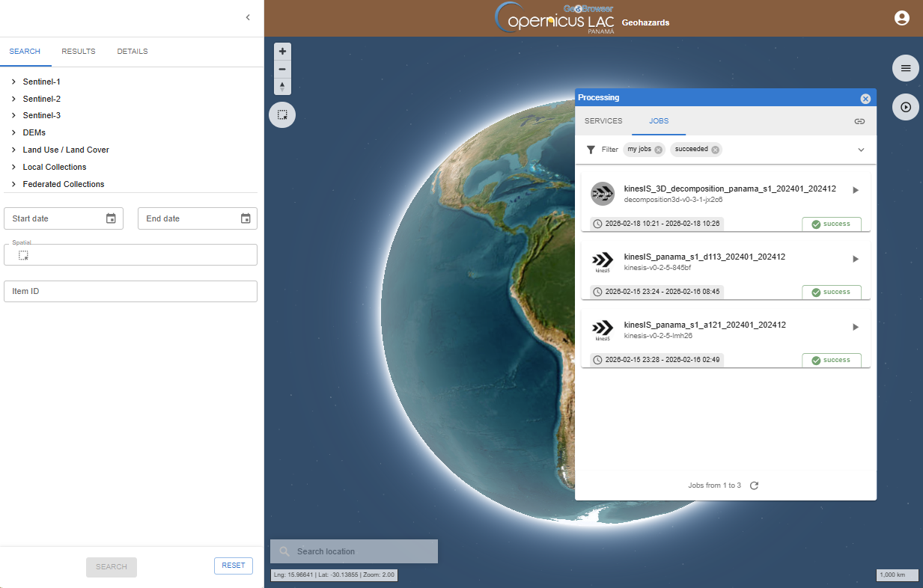Click the RESET button

[x=233, y=566]
